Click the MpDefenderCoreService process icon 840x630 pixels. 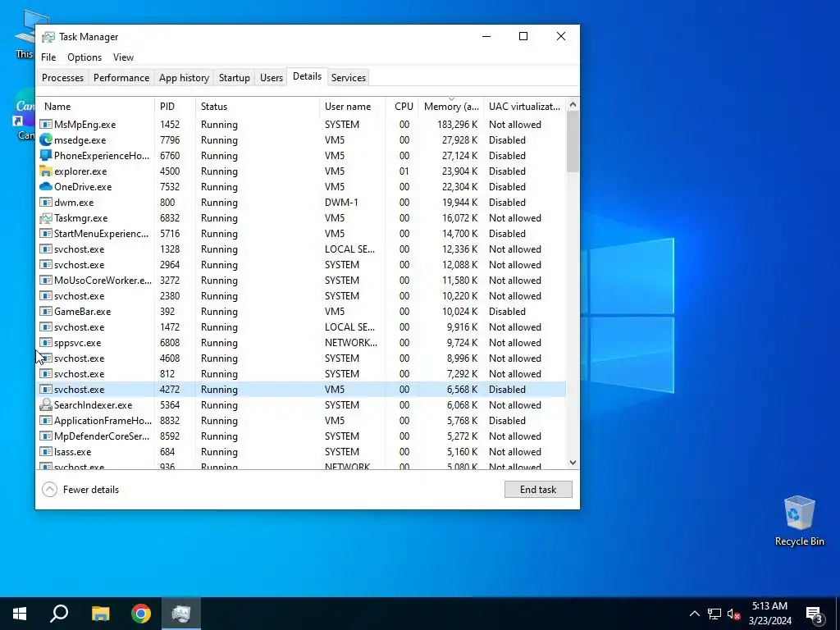46,436
